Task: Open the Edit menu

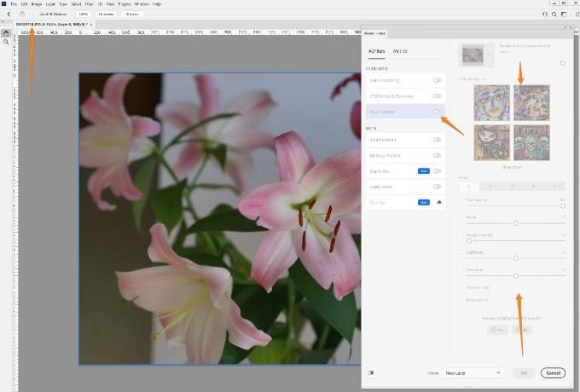Action: click(x=24, y=4)
